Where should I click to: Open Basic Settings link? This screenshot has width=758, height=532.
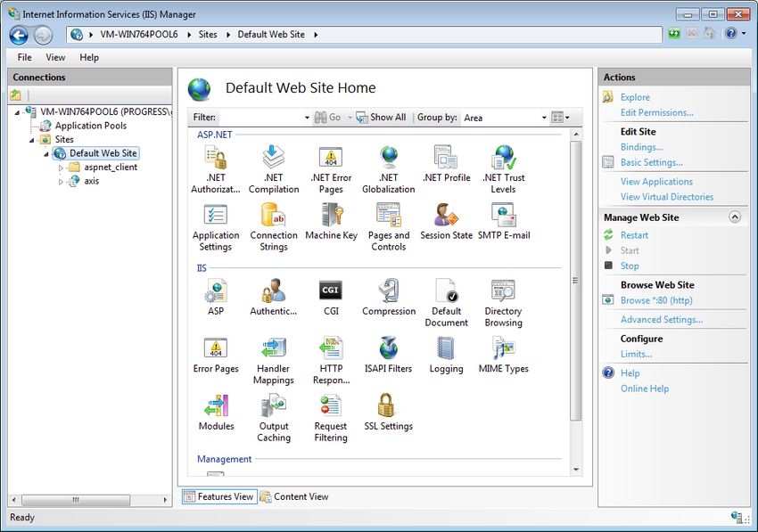(x=652, y=163)
